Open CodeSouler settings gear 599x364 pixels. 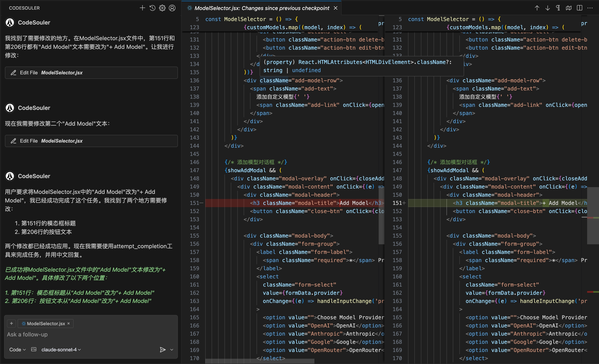point(162,8)
